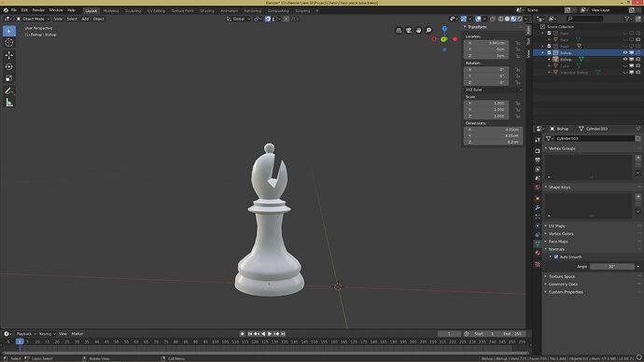Click the play animation button

coord(270,334)
